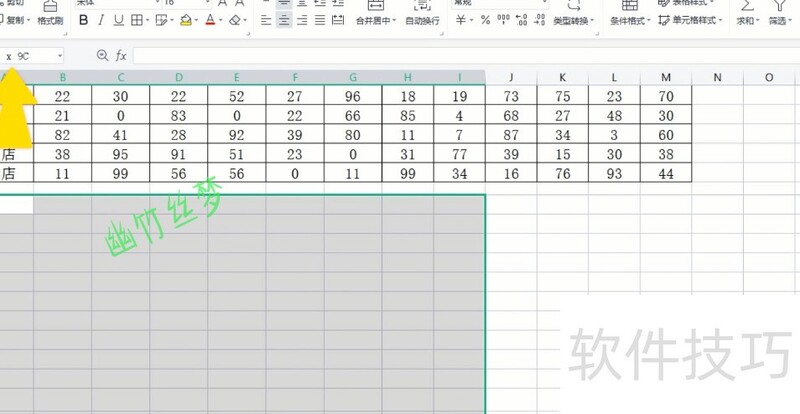Toggle underline formatting
This screenshot has width=800, height=414.
click(118, 20)
